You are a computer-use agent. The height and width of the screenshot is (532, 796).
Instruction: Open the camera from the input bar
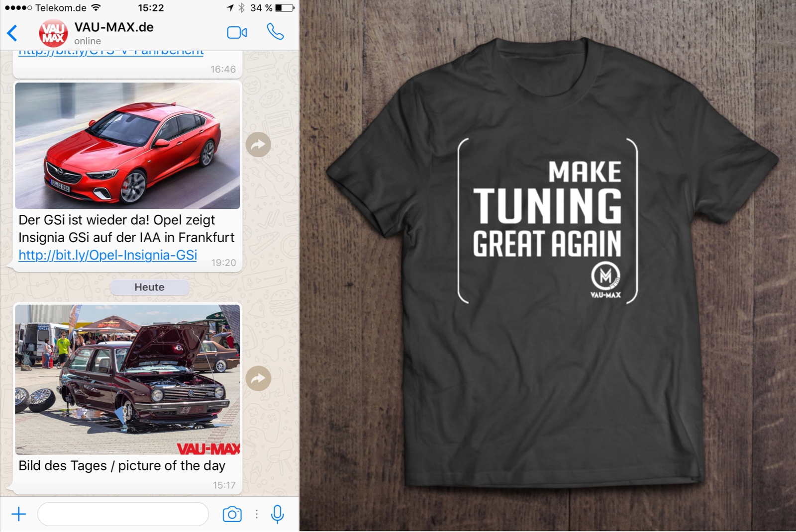coord(232,514)
